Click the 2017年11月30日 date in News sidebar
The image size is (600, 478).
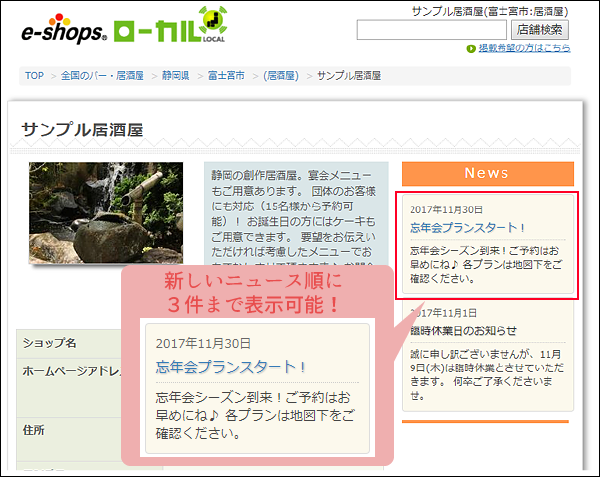point(446,210)
